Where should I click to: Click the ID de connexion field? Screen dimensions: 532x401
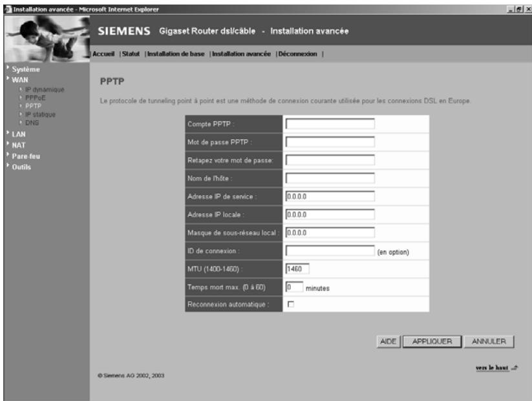point(330,251)
